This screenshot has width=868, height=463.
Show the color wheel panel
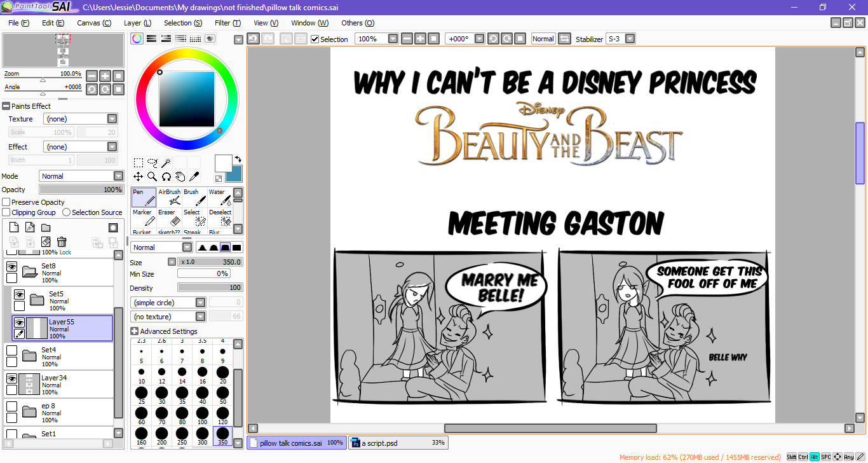pyautogui.click(x=137, y=39)
